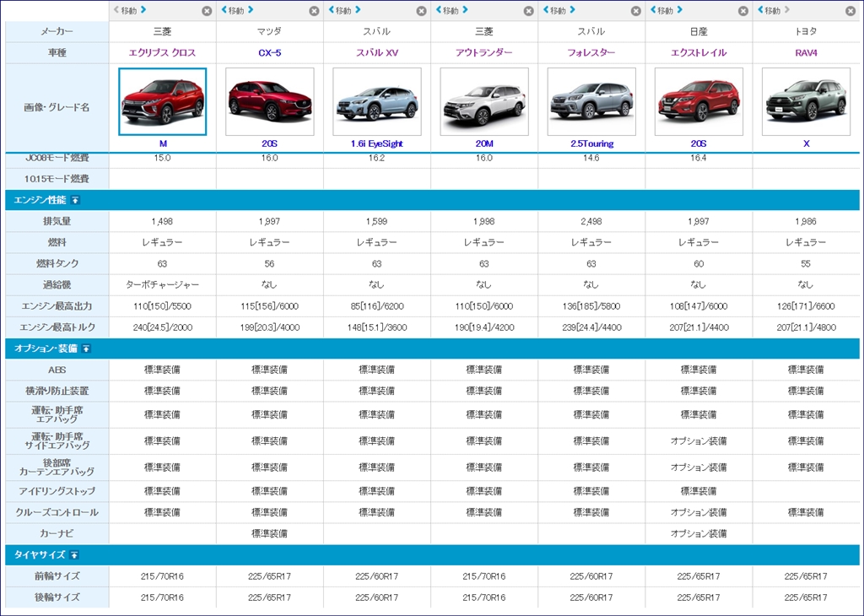Click the white Outlander car thumbnail
Viewport: 864px width, 616px height.
(484, 101)
